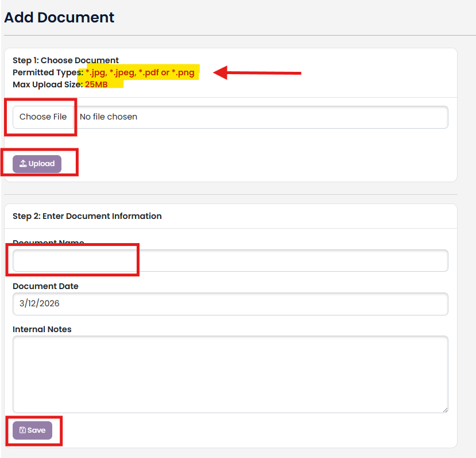Click the 'No file chosen' text
The width and height of the screenshot is (476, 458).
pyautogui.click(x=109, y=117)
